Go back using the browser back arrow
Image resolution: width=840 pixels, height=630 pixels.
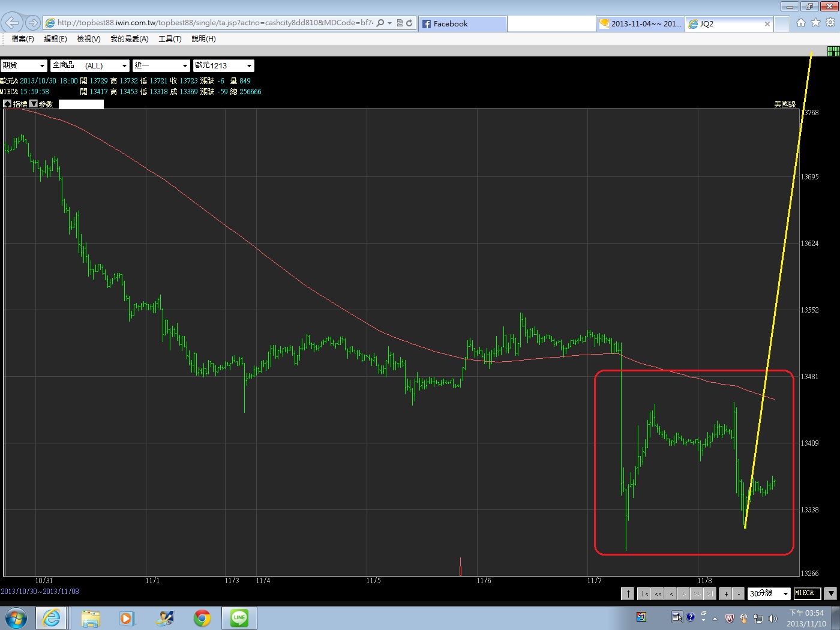click(x=12, y=23)
